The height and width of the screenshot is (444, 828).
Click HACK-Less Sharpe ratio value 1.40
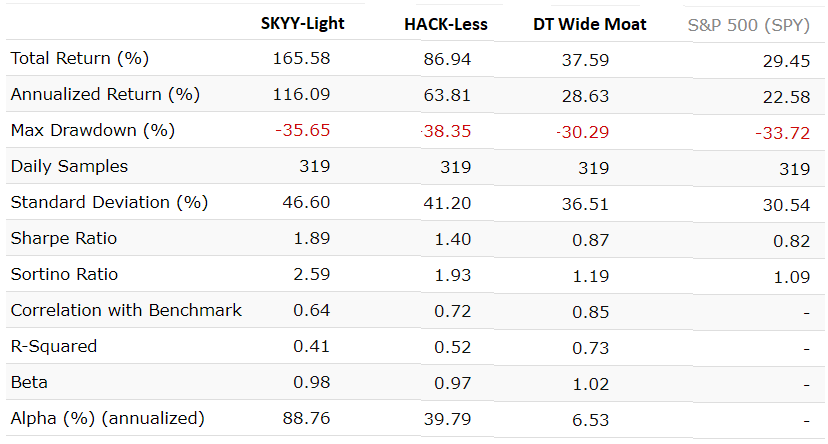point(448,238)
